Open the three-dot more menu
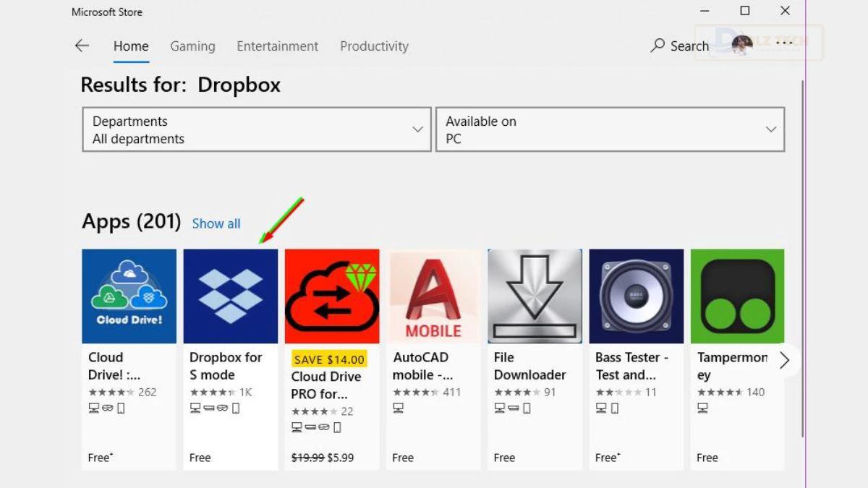Viewport: 868px width, 488px height. pos(784,43)
